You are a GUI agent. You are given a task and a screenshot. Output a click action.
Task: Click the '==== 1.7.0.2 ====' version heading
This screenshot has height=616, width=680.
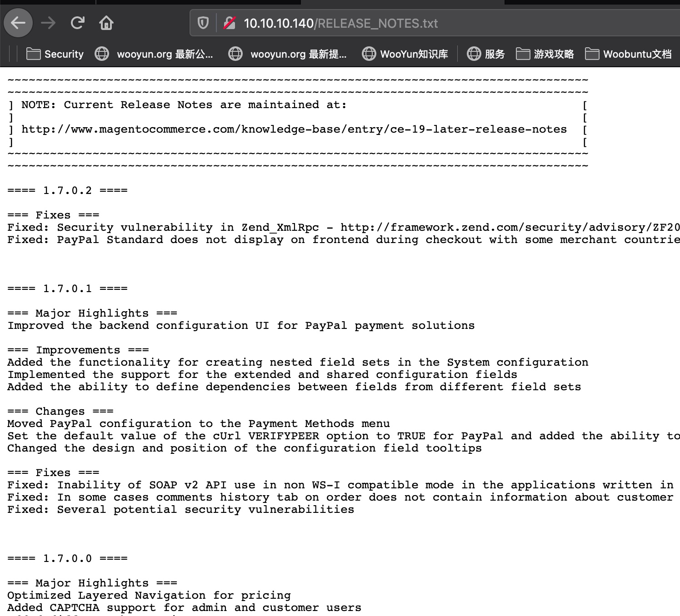click(68, 191)
